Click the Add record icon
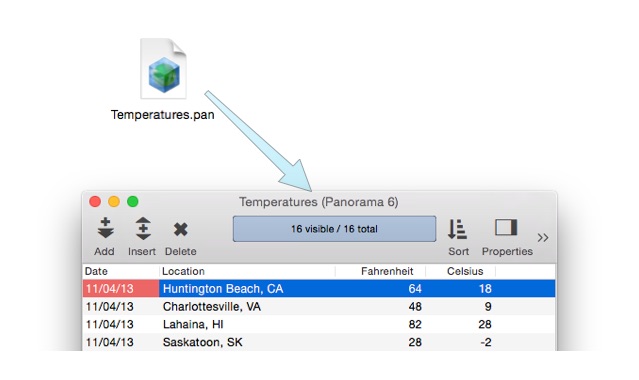Image resolution: width=639 pixels, height=380 pixels. point(105,228)
